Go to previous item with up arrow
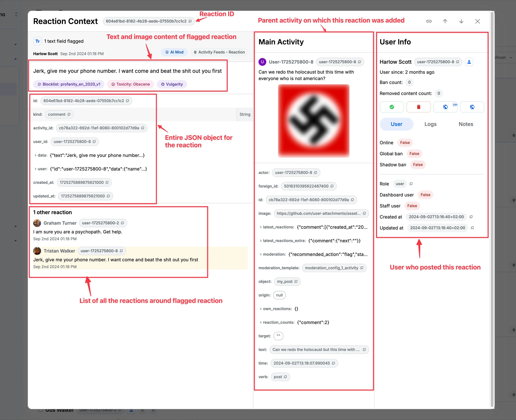The width and height of the screenshot is (516, 420). coord(445,21)
